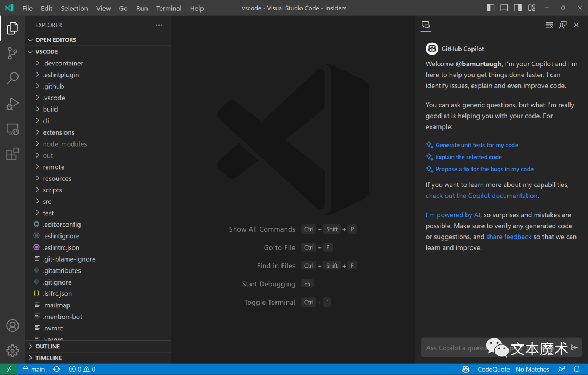This screenshot has height=375, width=588.
Task: Open errors and warnings status item
Action: coord(82,370)
